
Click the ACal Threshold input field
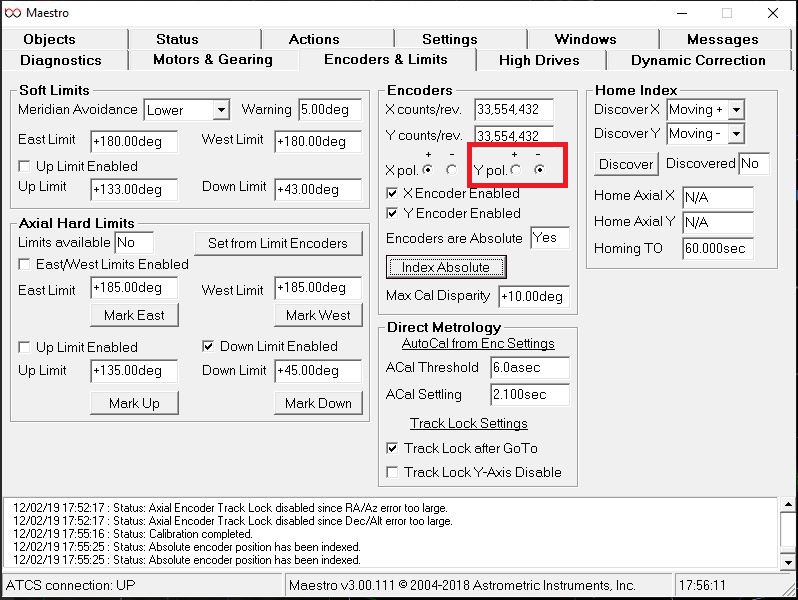pyautogui.click(x=529, y=367)
